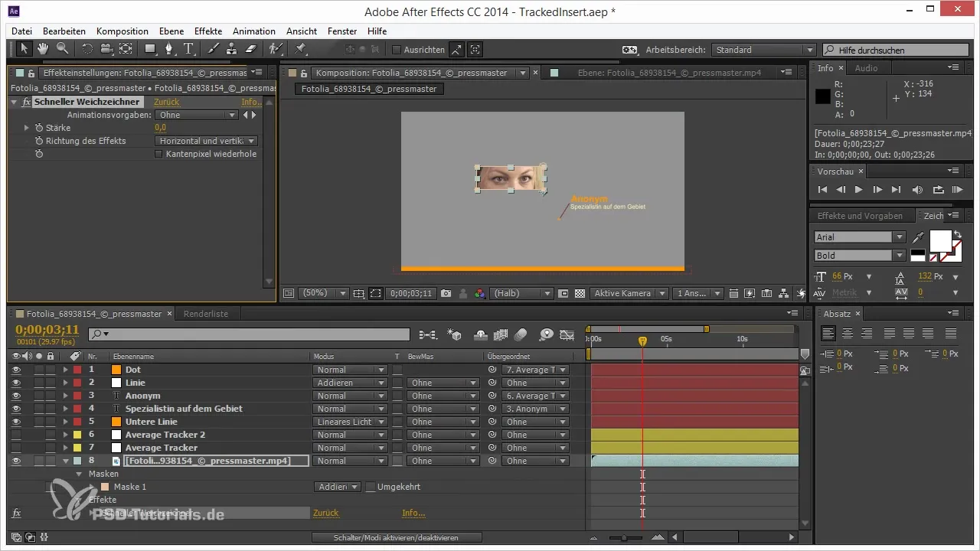Select the Clone Stamp tool
The width and height of the screenshot is (980, 551).
[x=231, y=49]
